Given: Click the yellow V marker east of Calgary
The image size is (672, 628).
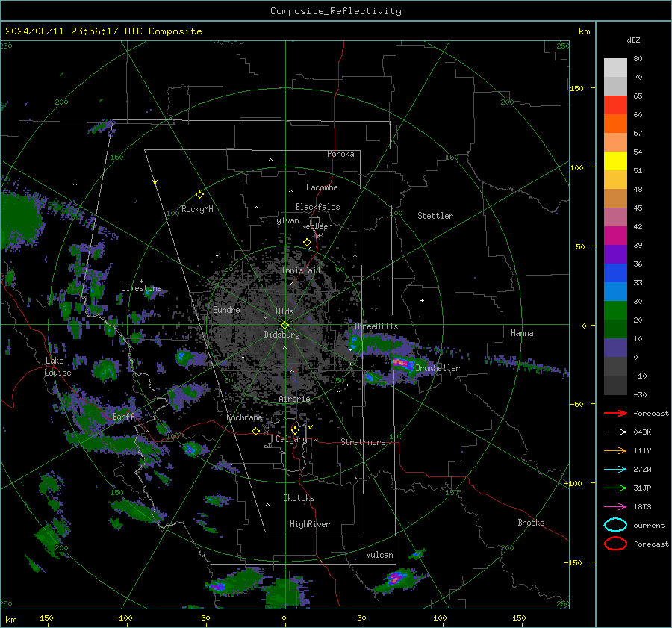Looking at the screenshot, I should click(311, 427).
